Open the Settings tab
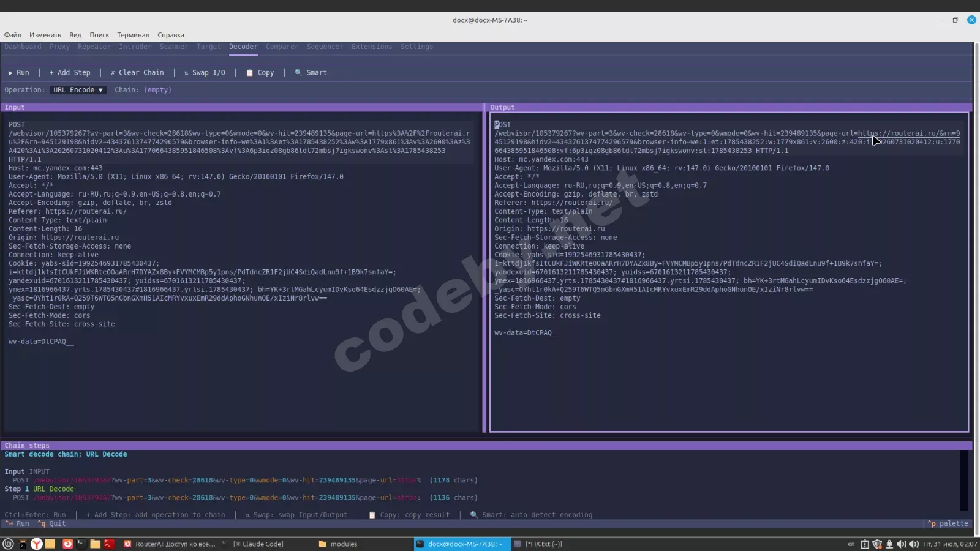This screenshot has height=551, width=980. (x=417, y=47)
